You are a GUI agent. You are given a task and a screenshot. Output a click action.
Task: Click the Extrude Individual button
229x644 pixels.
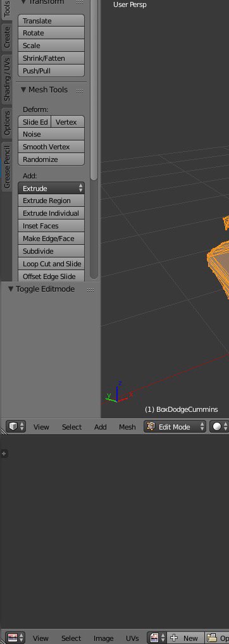51,213
